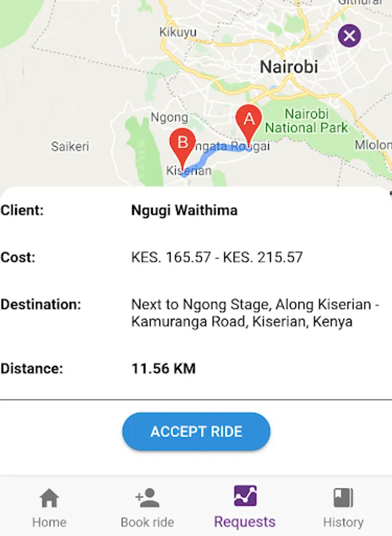This screenshot has width=392, height=536.
Task: Switch to the Home tab label
Action: [x=49, y=522]
